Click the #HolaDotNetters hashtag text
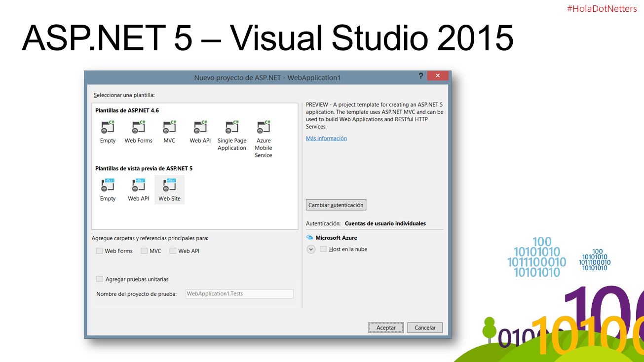 [x=602, y=9]
